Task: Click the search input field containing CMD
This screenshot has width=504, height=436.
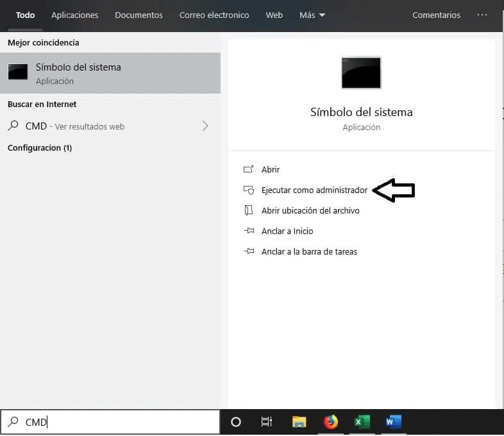Action: point(110,422)
